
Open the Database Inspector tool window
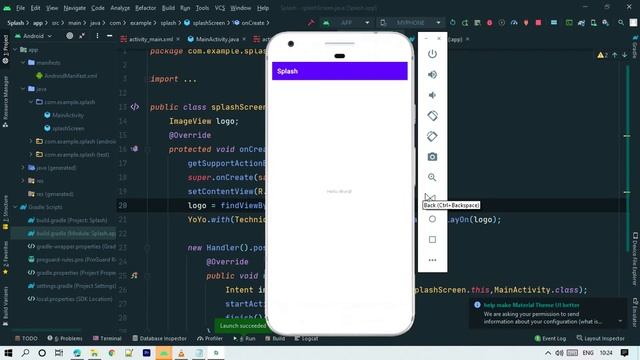[x=160, y=338]
